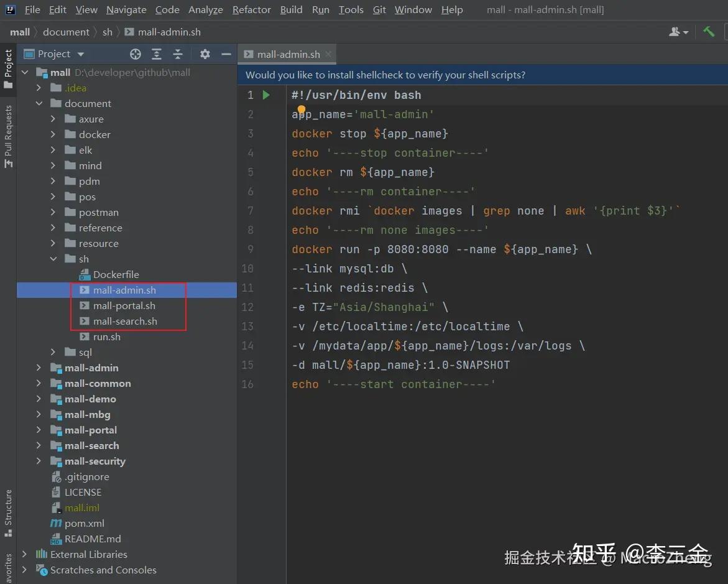
Task: Expand the docker folder
Action: [x=53, y=135]
